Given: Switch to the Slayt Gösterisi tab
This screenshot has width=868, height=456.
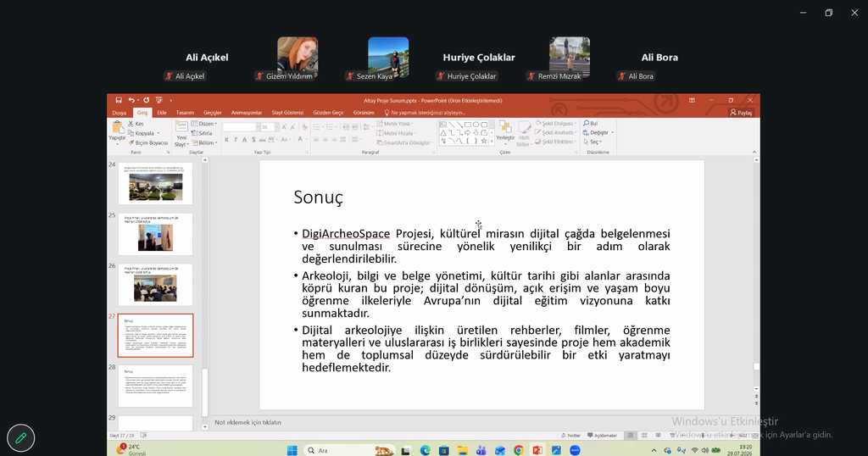Looking at the screenshot, I should coord(287,113).
